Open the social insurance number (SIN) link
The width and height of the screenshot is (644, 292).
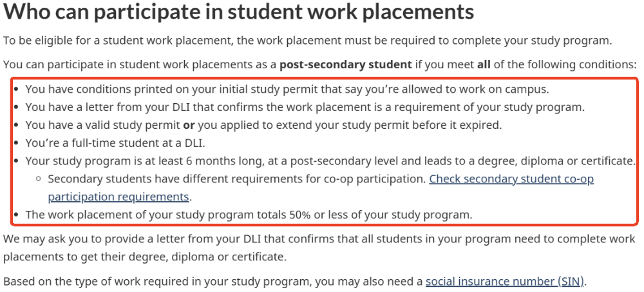click(x=506, y=282)
